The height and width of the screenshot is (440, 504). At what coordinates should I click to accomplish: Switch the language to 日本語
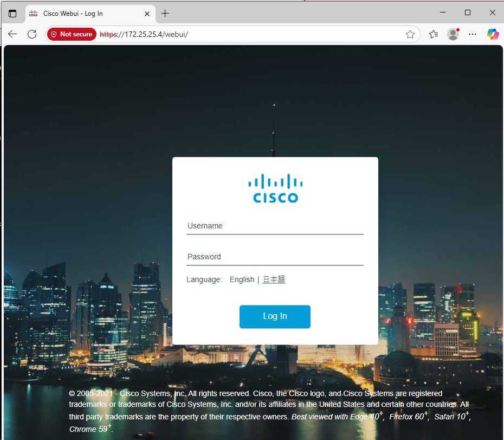(x=274, y=279)
